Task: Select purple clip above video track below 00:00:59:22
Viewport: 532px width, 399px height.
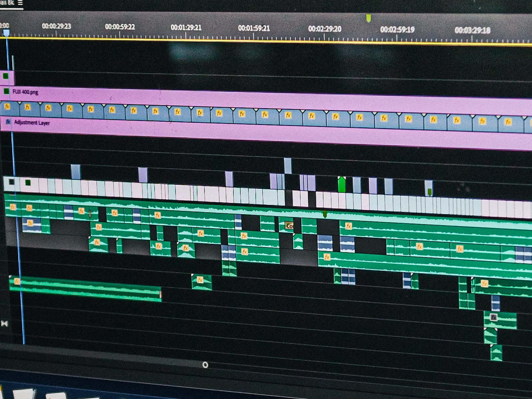Action: click(143, 174)
